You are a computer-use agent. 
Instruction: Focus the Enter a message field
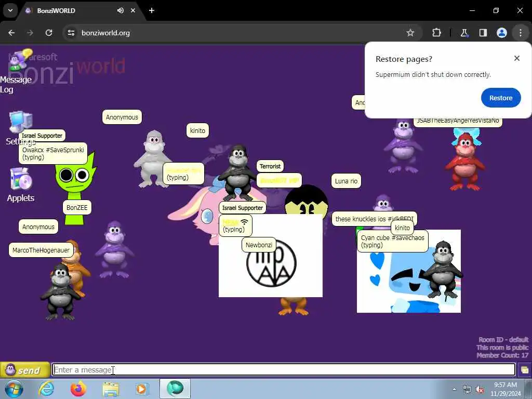pos(284,369)
